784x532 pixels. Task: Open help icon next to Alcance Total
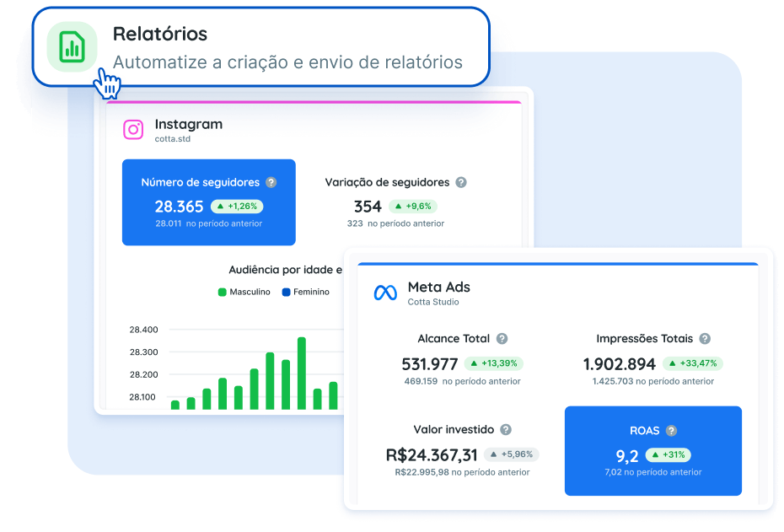(x=502, y=339)
